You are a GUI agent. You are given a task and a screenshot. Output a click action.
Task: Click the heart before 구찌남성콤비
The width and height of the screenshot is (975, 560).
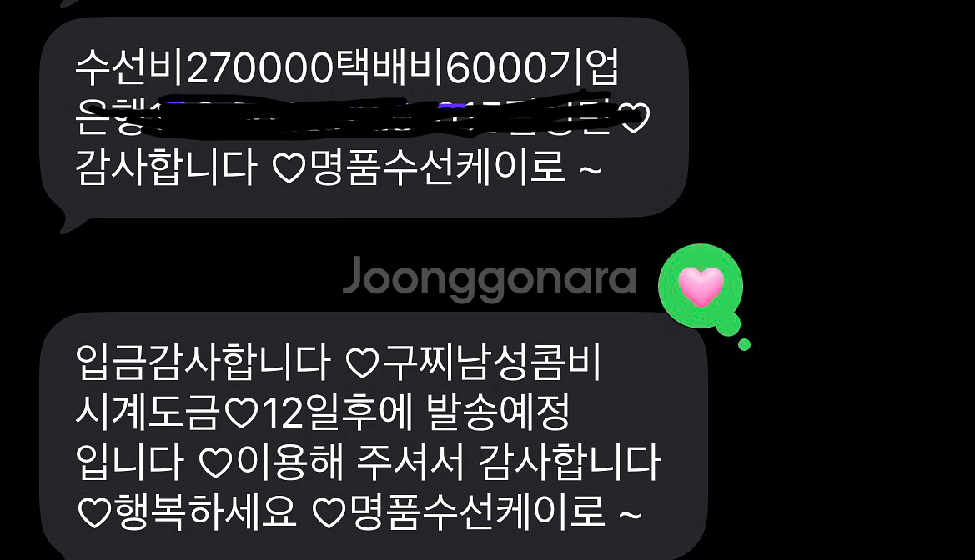click(362, 362)
